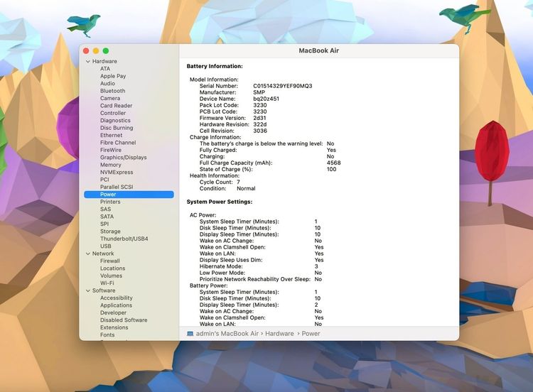Open the Graphics/Displays hardware entry
The width and height of the screenshot is (533, 392).
click(x=124, y=157)
